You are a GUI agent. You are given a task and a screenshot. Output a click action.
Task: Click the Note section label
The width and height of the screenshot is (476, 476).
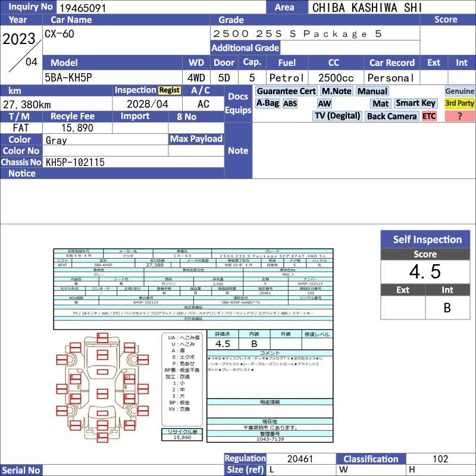pos(238,151)
